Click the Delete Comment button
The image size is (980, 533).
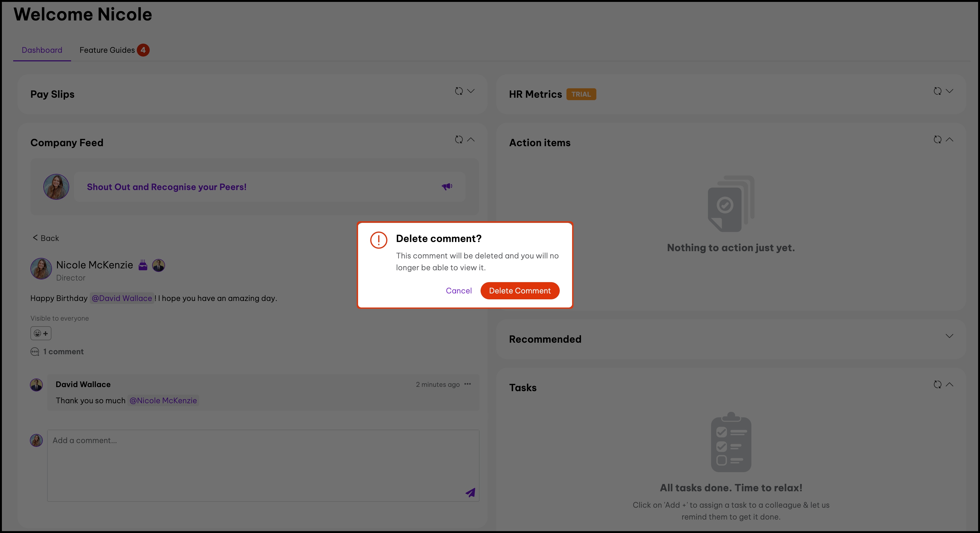tap(520, 291)
